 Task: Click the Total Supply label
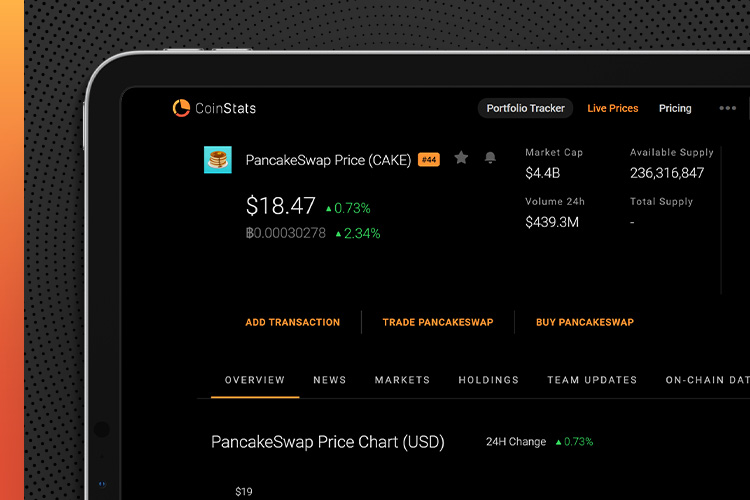coord(661,201)
